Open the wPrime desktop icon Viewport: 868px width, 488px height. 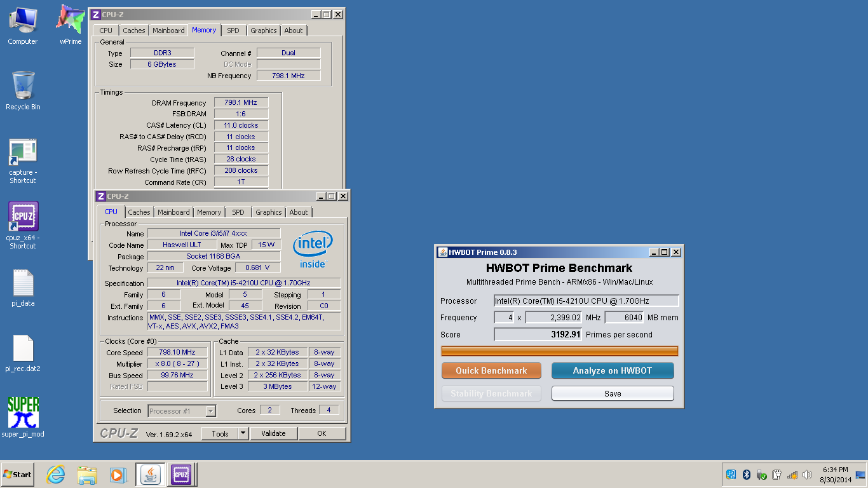pos(71,25)
